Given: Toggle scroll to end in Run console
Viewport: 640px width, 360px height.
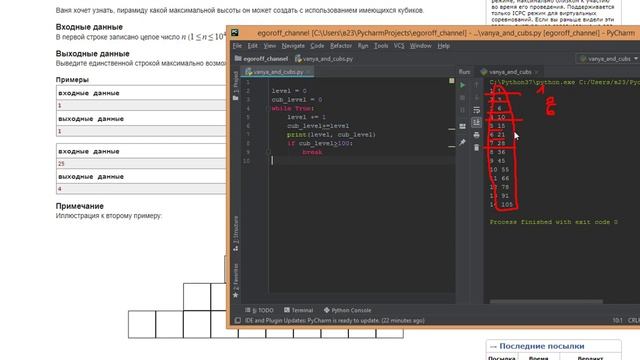Looking at the screenshot, I should click(x=476, y=122).
